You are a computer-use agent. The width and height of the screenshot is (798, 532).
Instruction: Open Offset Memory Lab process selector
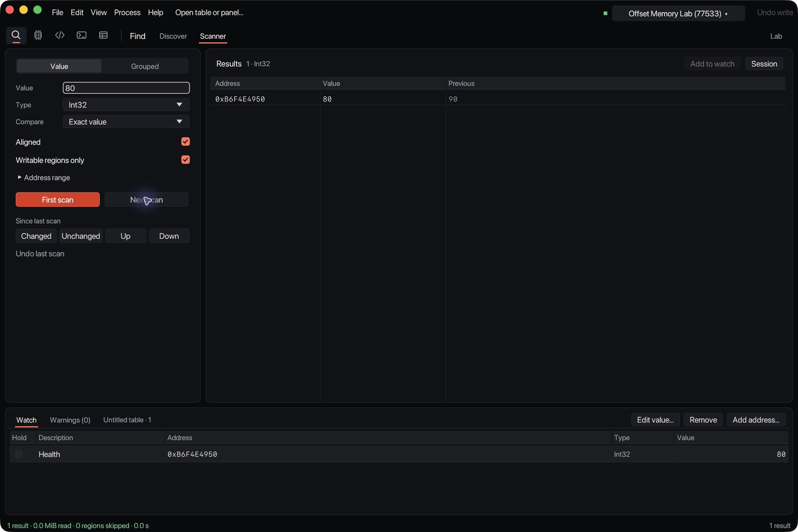pos(678,14)
